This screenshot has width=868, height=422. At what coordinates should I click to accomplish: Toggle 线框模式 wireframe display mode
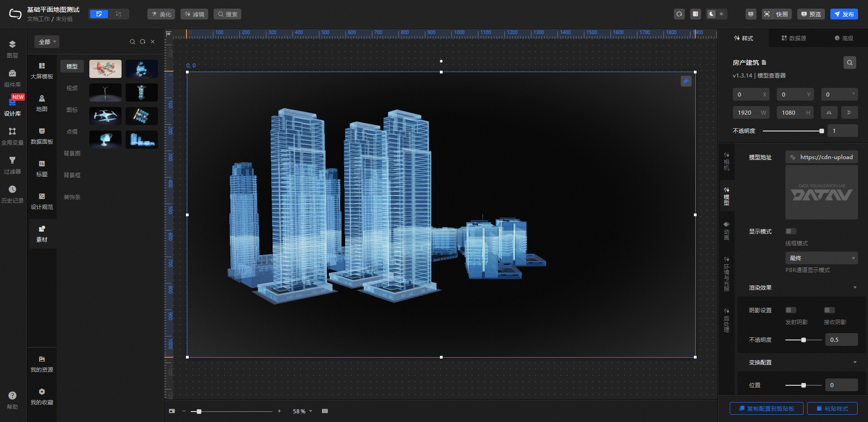click(791, 231)
